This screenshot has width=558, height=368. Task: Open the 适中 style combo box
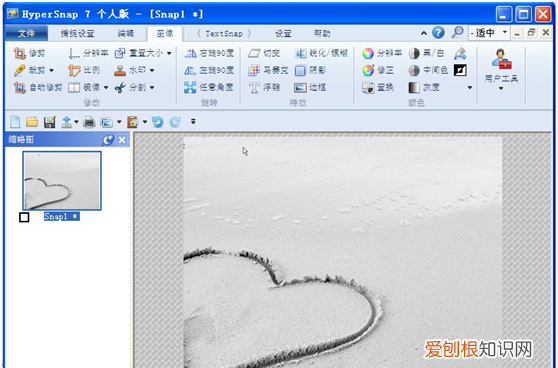tap(489, 33)
